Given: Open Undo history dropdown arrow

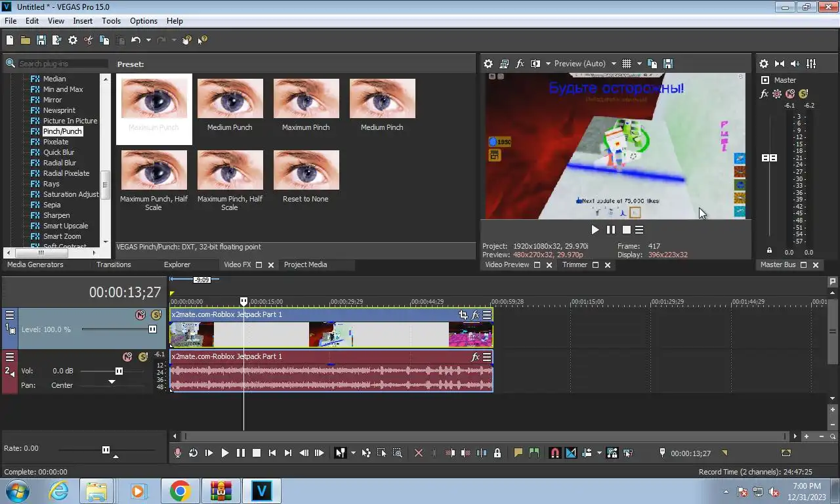Looking at the screenshot, I should coord(148,40).
